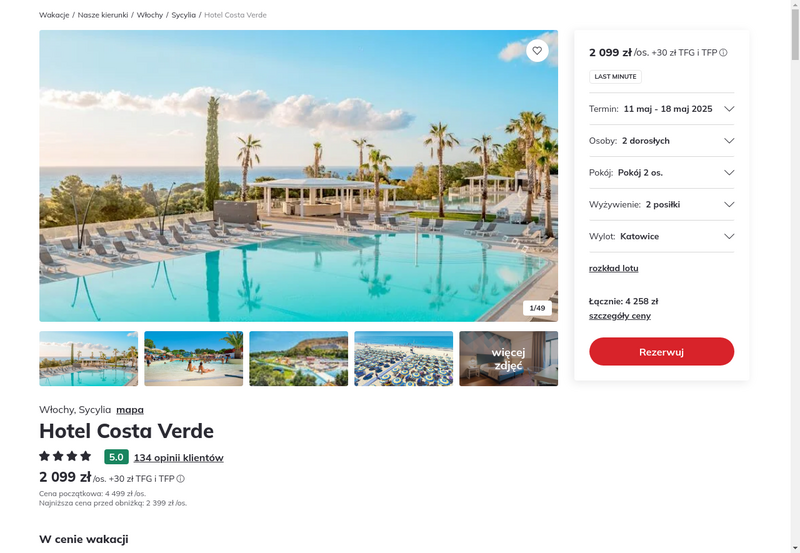The image size is (800, 553).
Task: Click the four-star hotel rating icons
Action: coord(65,456)
